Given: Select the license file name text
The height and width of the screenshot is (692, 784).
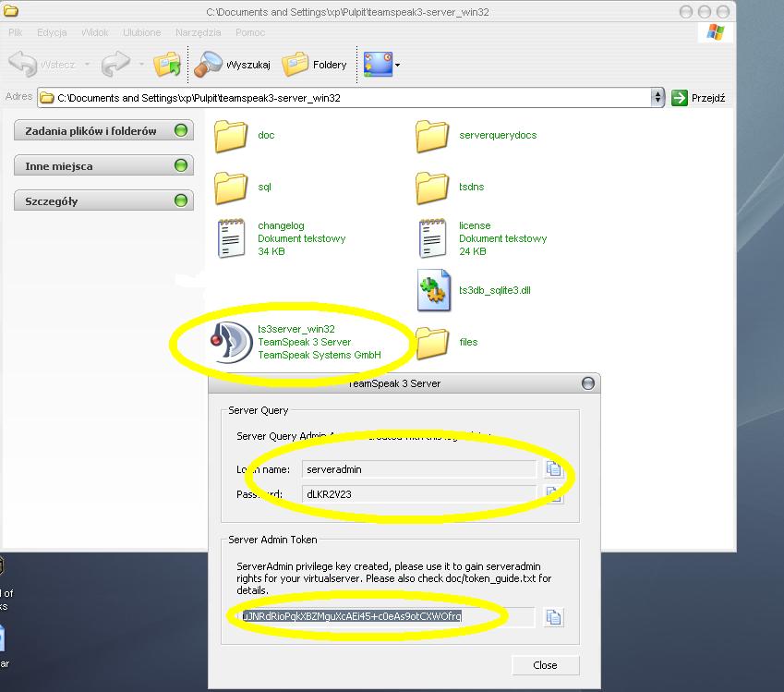Looking at the screenshot, I should click(x=475, y=225).
